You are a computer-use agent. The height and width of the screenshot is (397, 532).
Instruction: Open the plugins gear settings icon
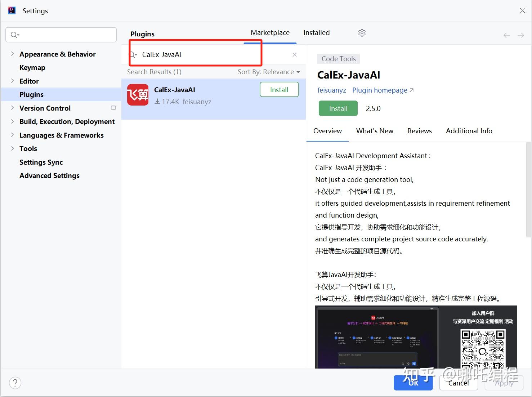tap(362, 33)
